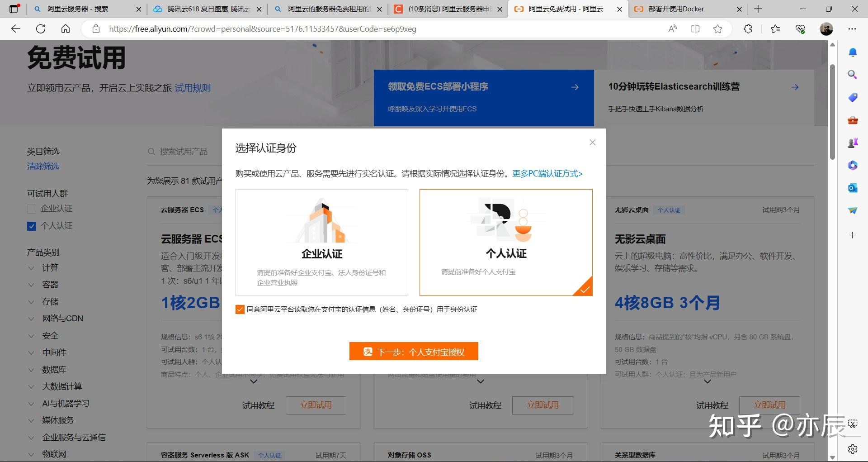Go to the browser home page
Image resolution: width=868 pixels, height=462 pixels.
66,29
